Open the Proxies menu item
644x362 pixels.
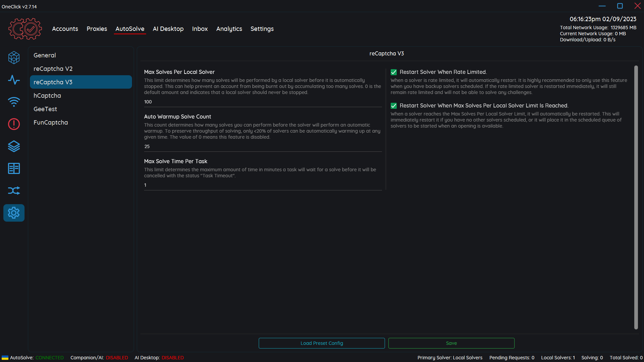(x=96, y=29)
